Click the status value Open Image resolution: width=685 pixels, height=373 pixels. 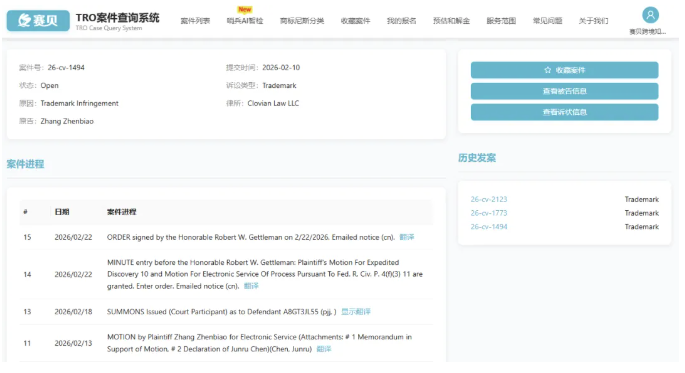pos(49,85)
